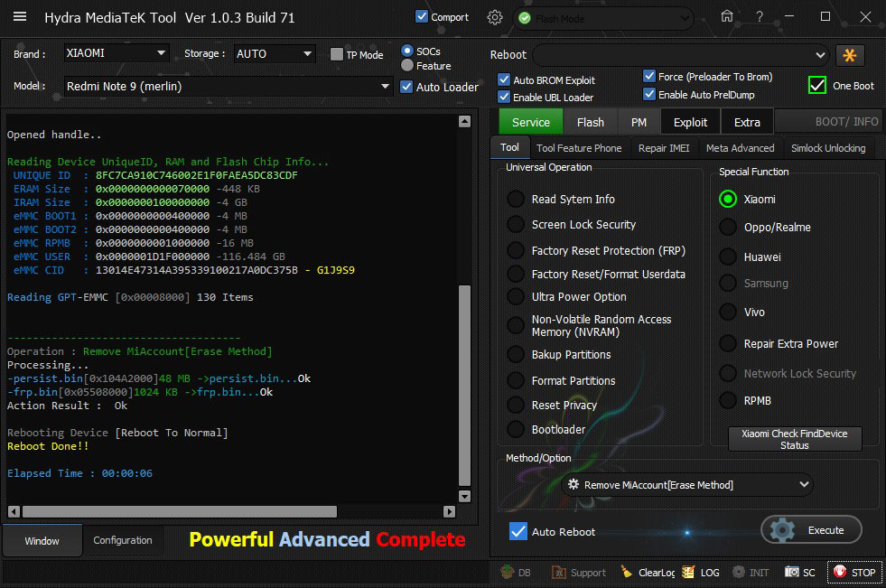Disable the Auto BROM Exploit checkbox
Screen dimensions: 886x588
(x=504, y=79)
